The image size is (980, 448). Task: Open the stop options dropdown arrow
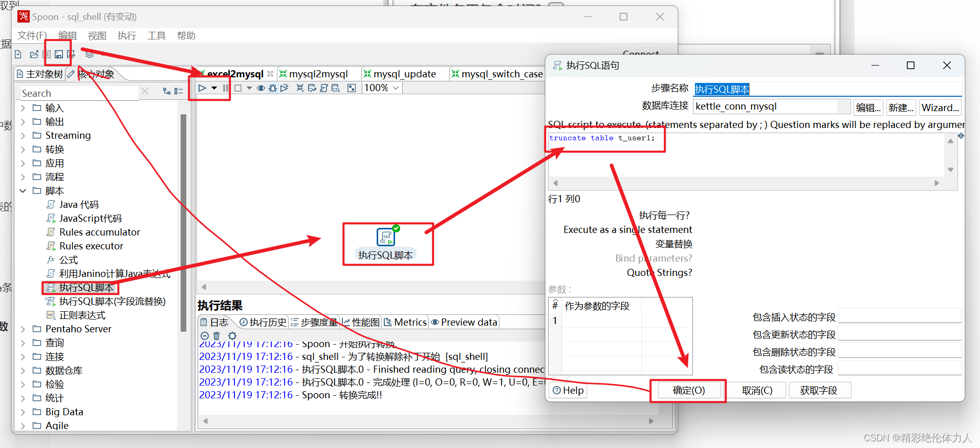pos(249,88)
